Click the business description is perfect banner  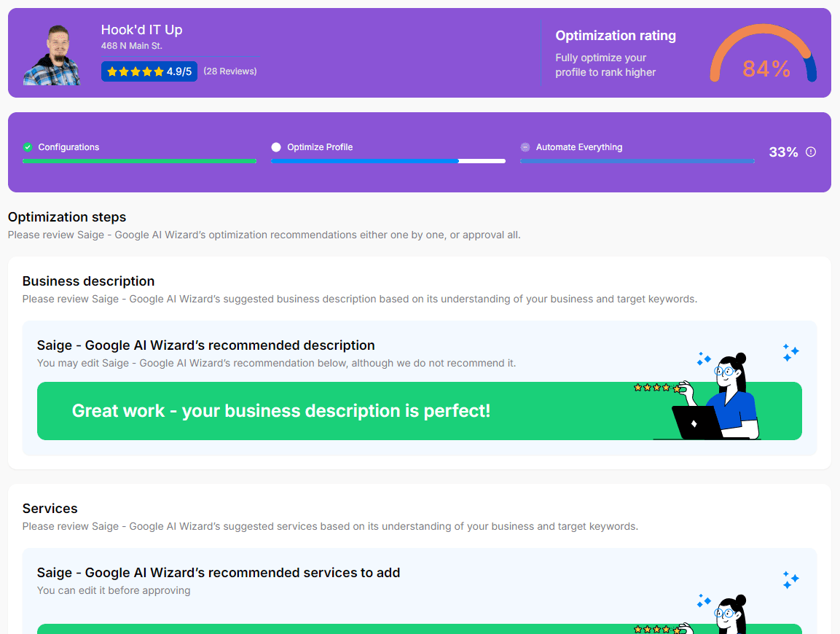[420, 411]
